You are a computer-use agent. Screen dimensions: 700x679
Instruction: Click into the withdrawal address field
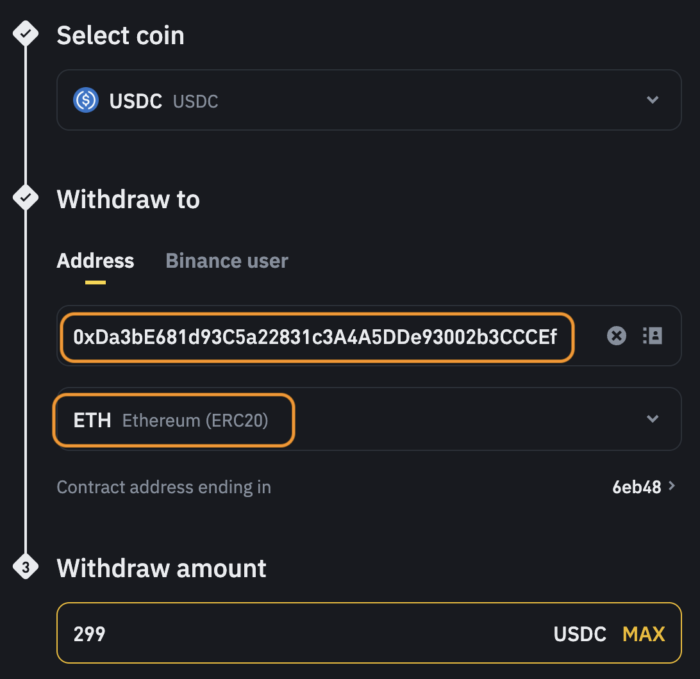tap(317, 337)
